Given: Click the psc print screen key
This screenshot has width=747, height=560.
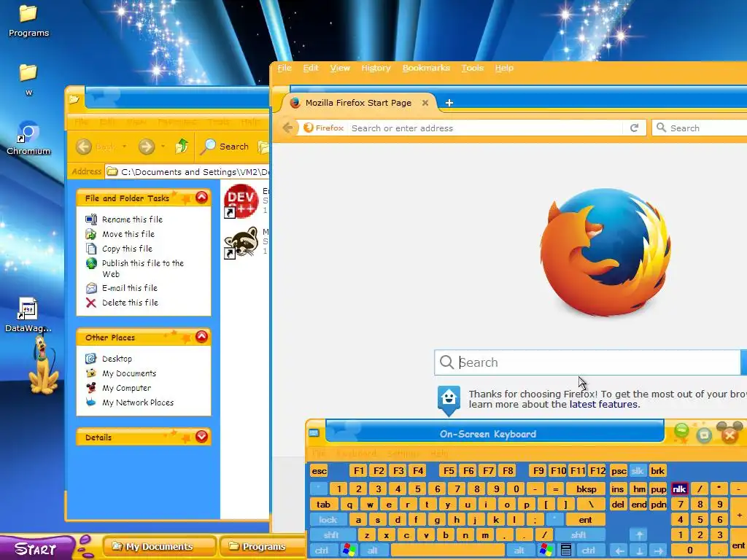Looking at the screenshot, I should coord(619,471).
